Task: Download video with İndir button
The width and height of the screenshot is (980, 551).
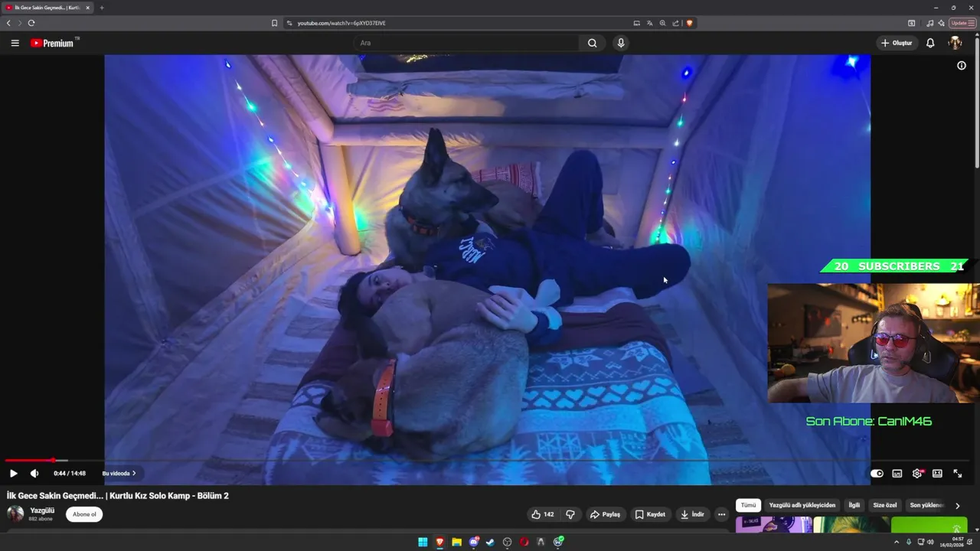Action: pyautogui.click(x=692, y=514)
